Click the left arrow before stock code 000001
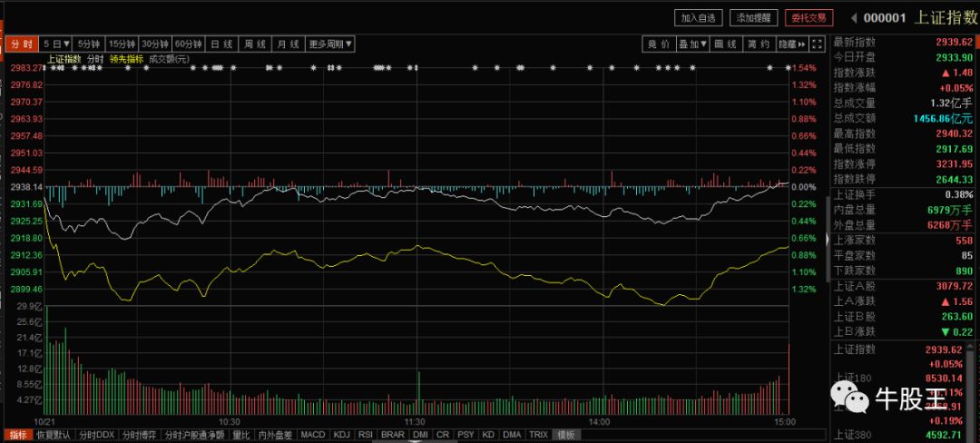Screen dimensions: 980x443 tap(853, 18)
